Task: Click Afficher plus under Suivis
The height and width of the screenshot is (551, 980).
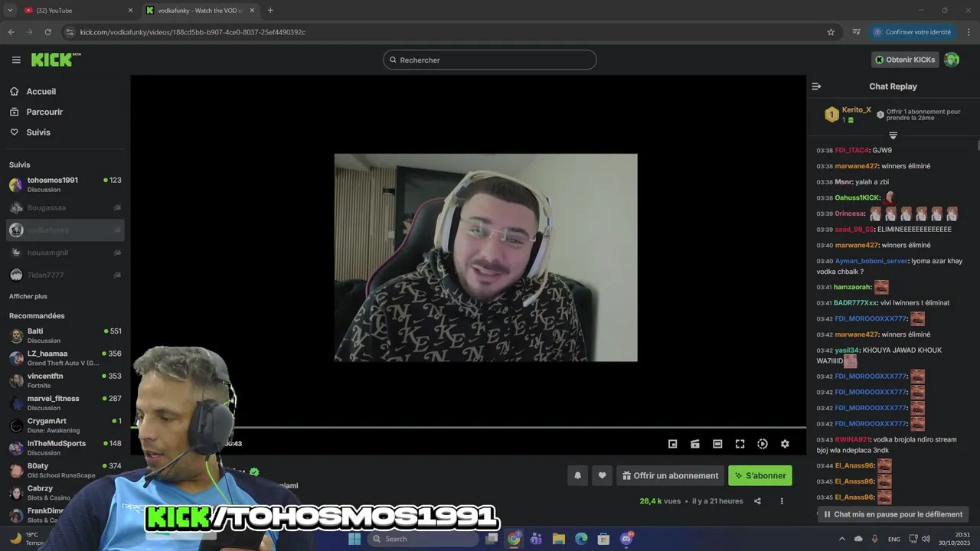Action: 28,296
